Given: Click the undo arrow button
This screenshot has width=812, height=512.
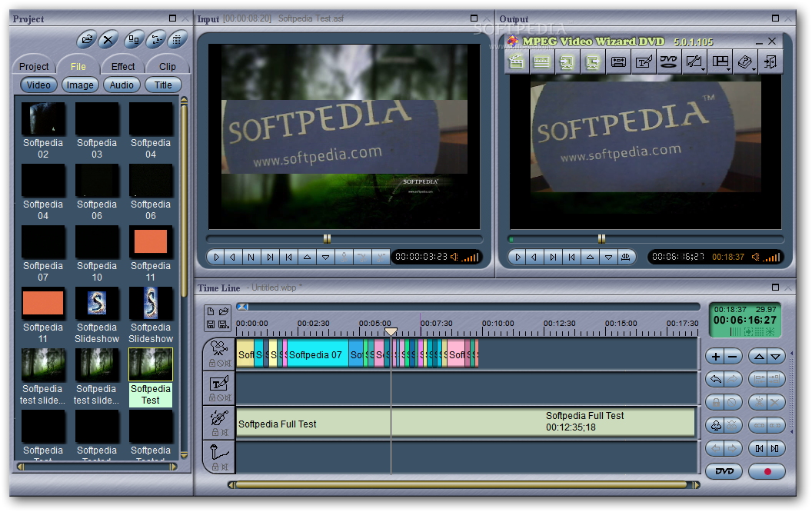Looking at the screenshot, I should (x=716, y=380).
